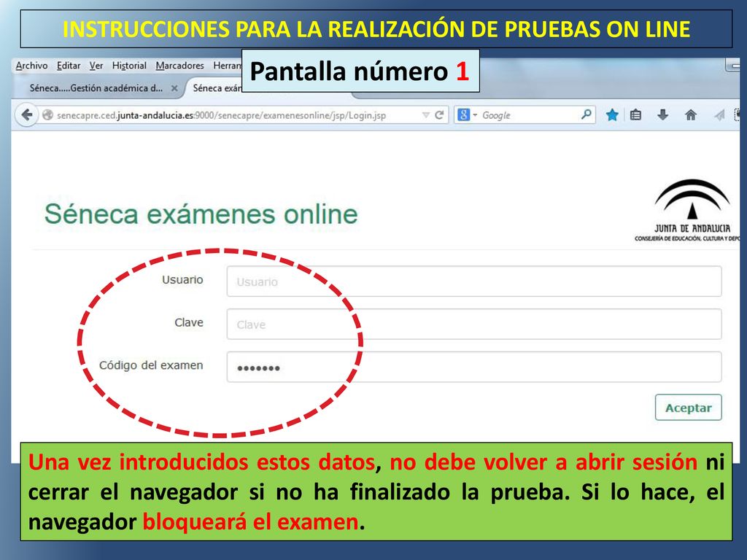
Task: Open the Historial menu
Action: 129,66
